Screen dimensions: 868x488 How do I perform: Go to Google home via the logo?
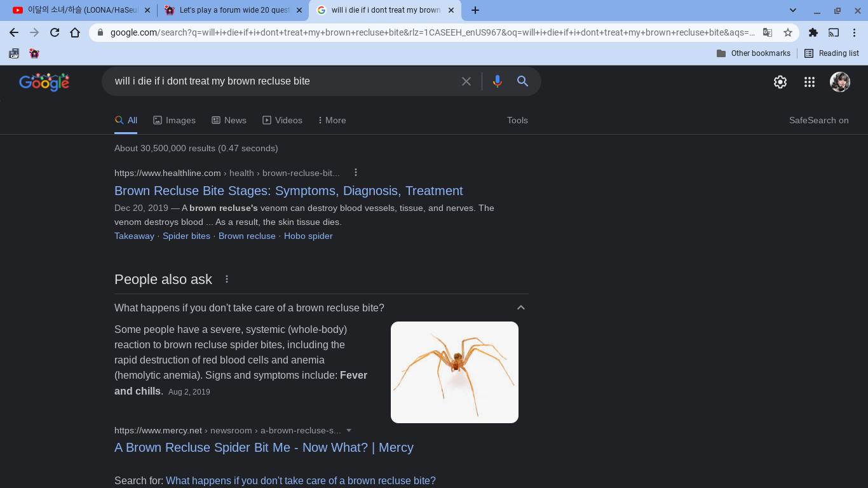(44, 82)
